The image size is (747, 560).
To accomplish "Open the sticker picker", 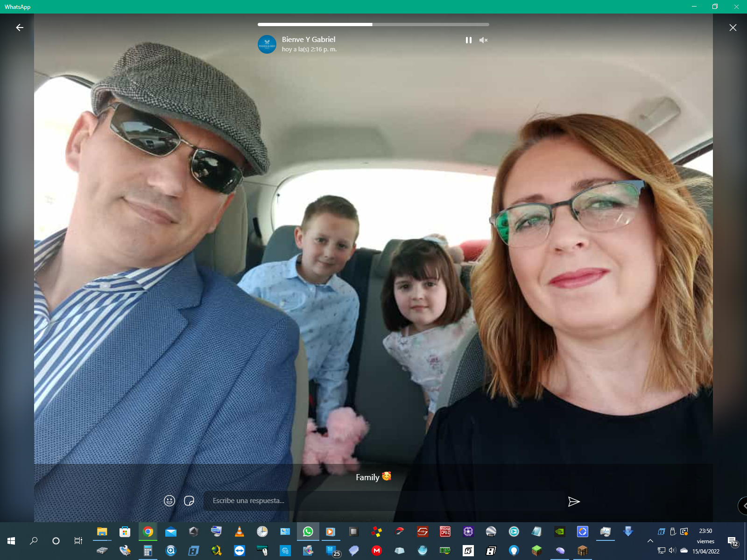I will [189, 501].
